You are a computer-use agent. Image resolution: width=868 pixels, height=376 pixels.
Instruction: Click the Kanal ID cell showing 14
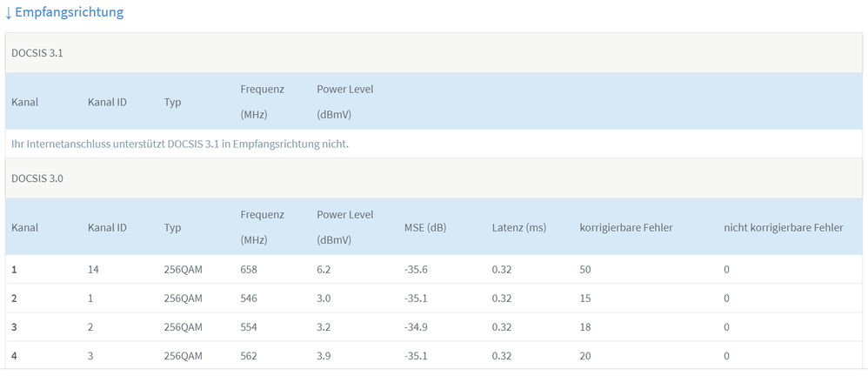tap(94, 270)
